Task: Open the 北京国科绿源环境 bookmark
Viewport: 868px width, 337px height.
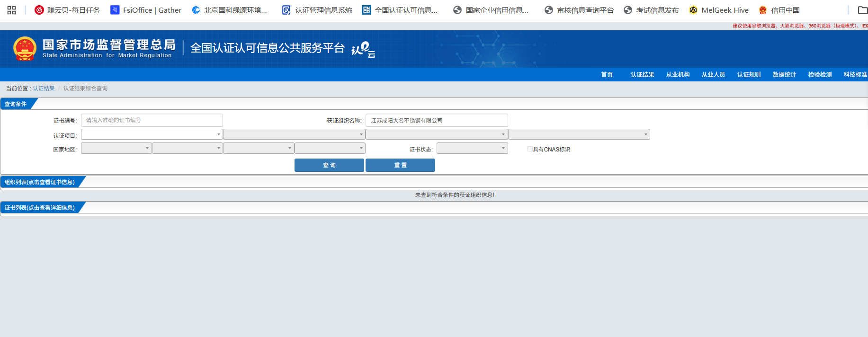Action: click(x=230, y=10)
